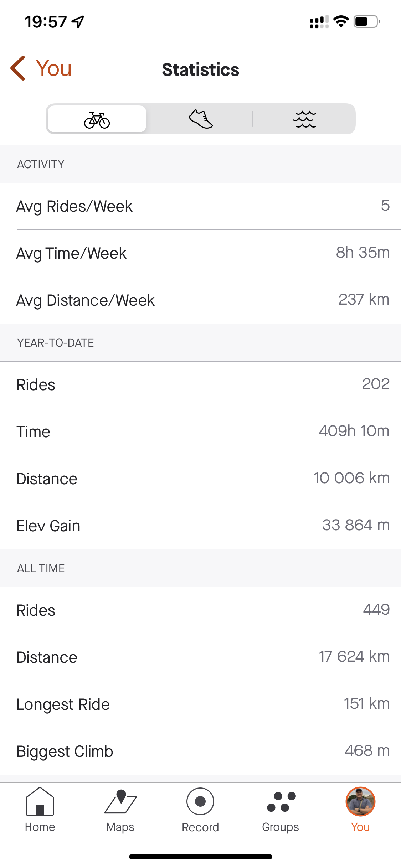Tap the Longest Ride row
This screenshot has width=401, height=868.
(x=200, y=704)
